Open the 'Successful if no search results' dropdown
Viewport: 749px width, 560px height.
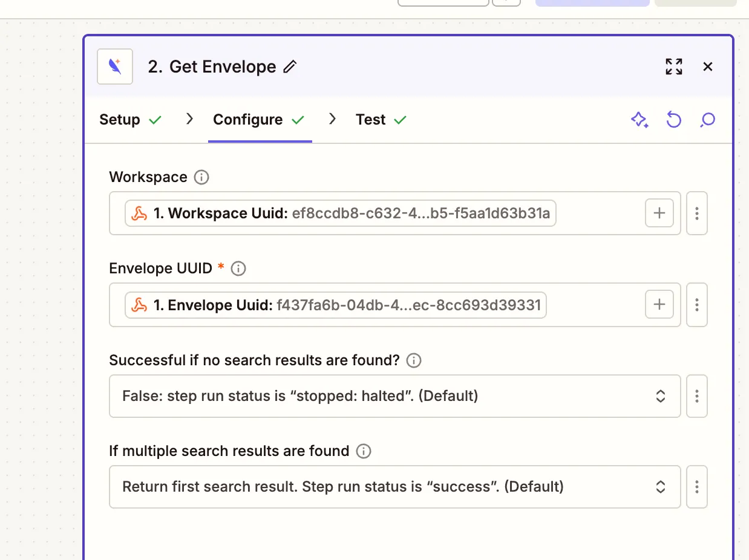click(394, 396)
